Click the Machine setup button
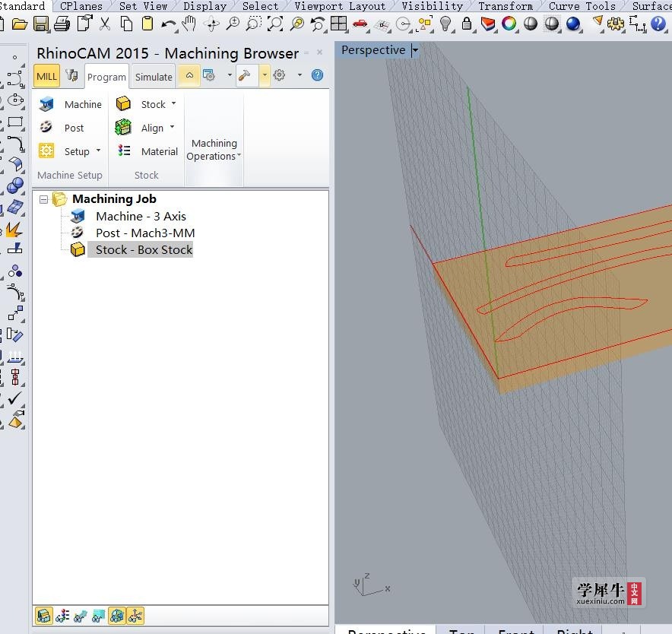672x634 pixels. click(x=70, y=104)
